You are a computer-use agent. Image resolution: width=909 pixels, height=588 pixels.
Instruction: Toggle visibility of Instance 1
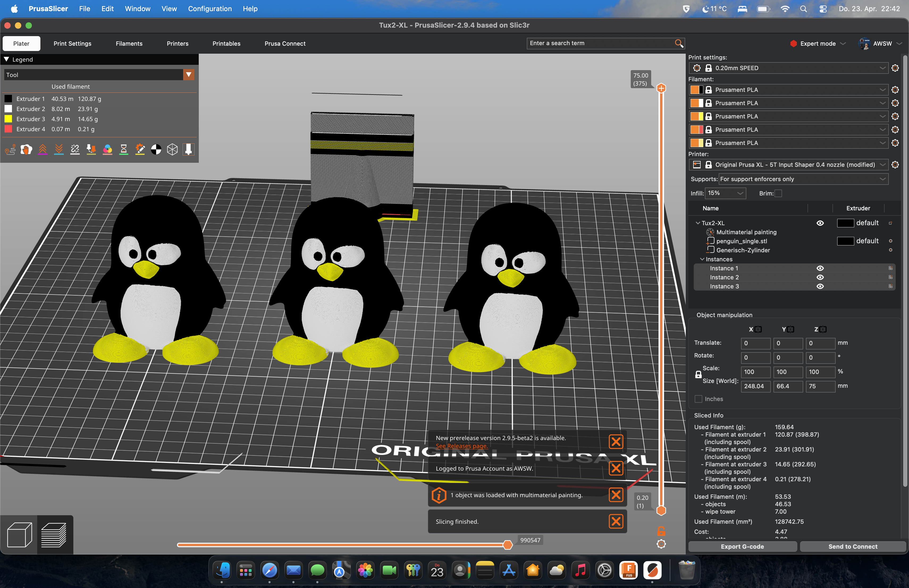click(x=820, y=268)
